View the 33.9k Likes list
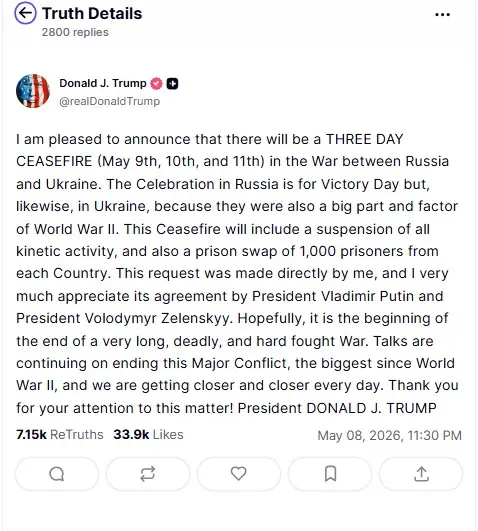Viewport: 478px width, 531px height. coord(148,434)
